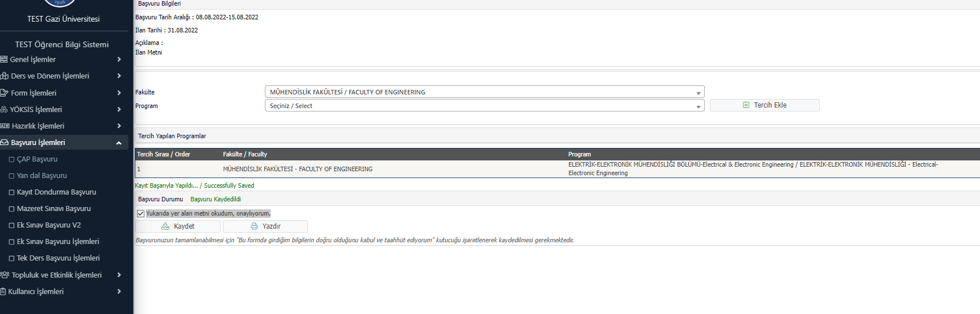980x314 pixels.
Task: Click the Başvuru İşlemleri inbox icon
Action: (4, 142)
